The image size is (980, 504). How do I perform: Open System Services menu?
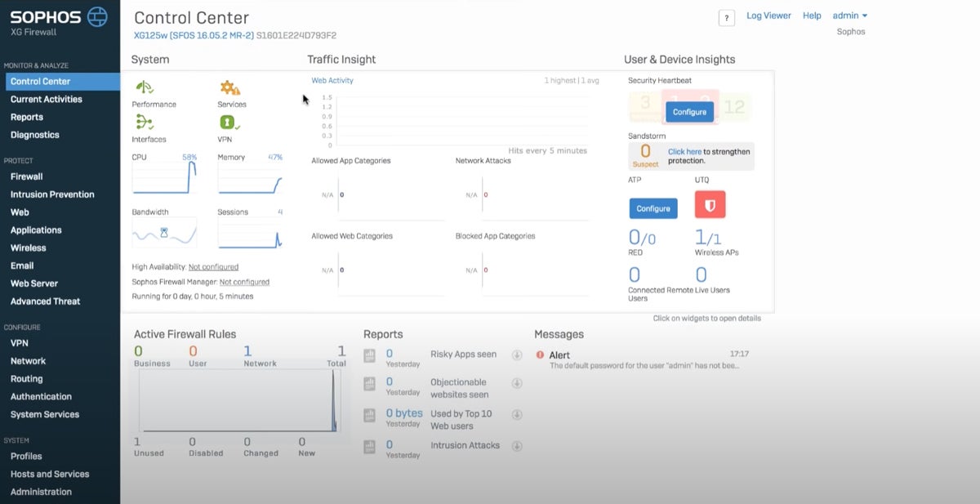(x=45, y=415)
